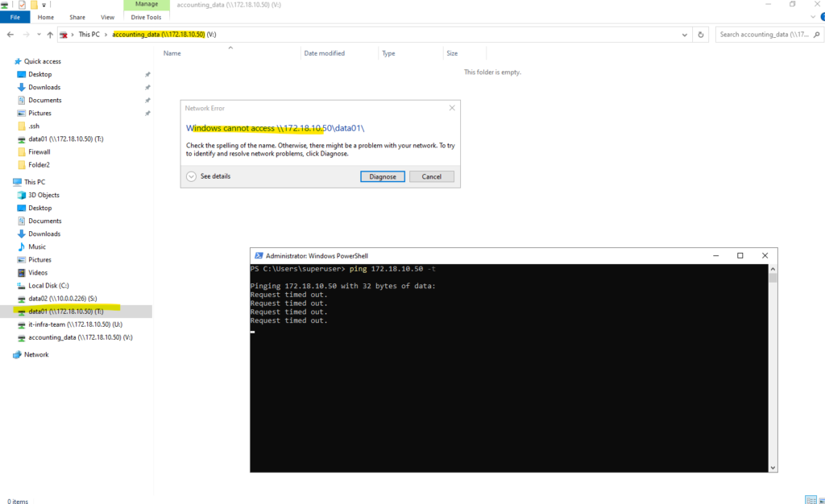Open Pictures under This PC
This screenshot has width=825, height=504.
(x=40, y=259)
